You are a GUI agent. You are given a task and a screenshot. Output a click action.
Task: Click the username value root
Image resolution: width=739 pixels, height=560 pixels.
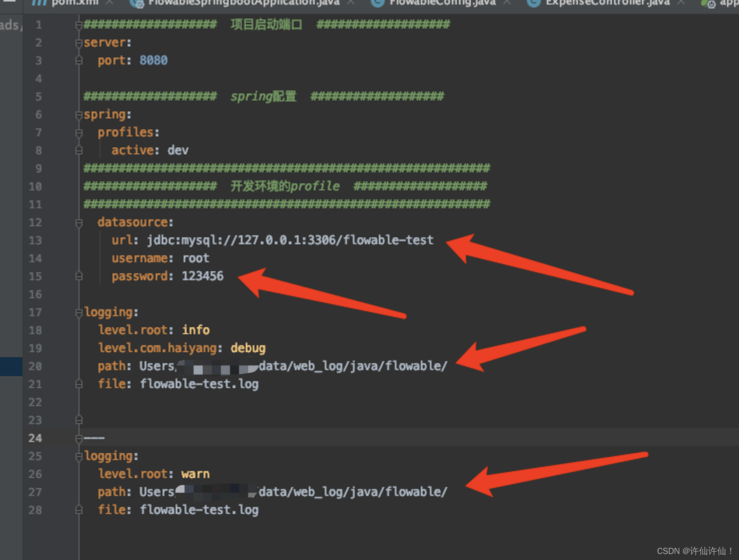tap(196, 258)
